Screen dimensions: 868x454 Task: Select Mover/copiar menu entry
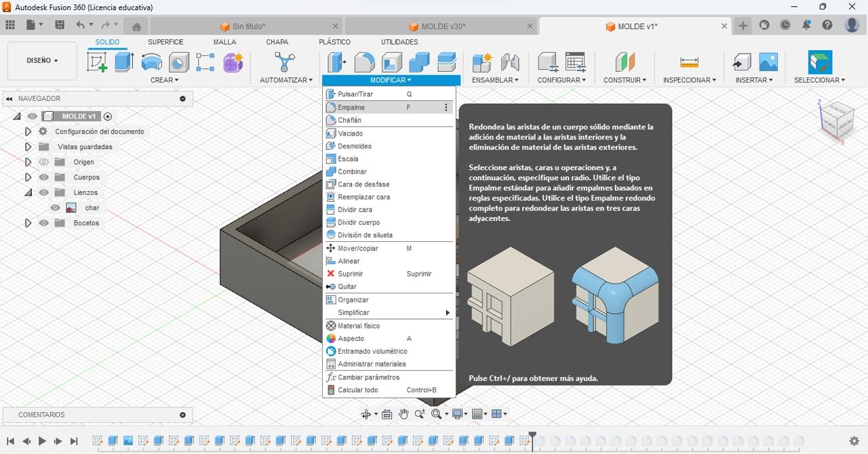[x=388, y=248]
